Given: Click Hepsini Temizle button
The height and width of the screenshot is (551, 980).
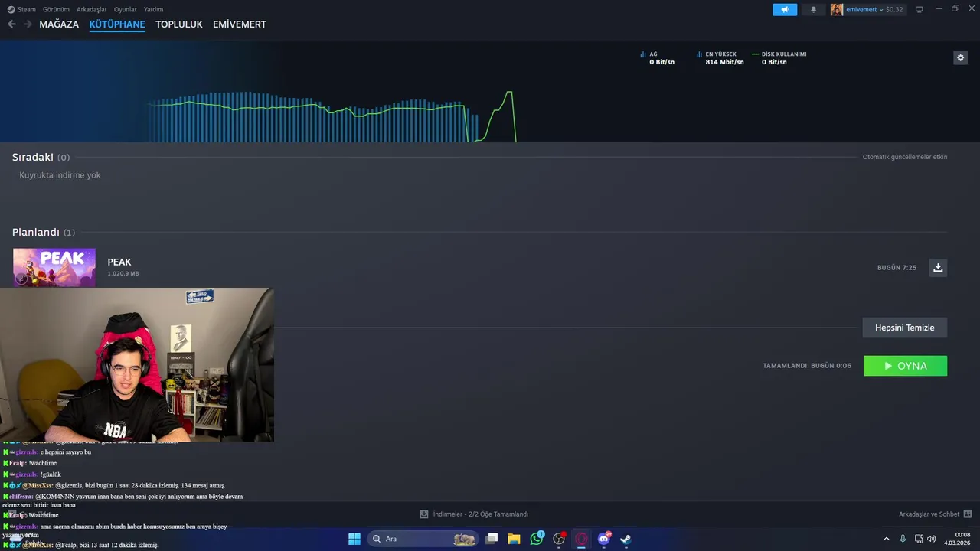Looking at the screenshot, I should (905, 328).
